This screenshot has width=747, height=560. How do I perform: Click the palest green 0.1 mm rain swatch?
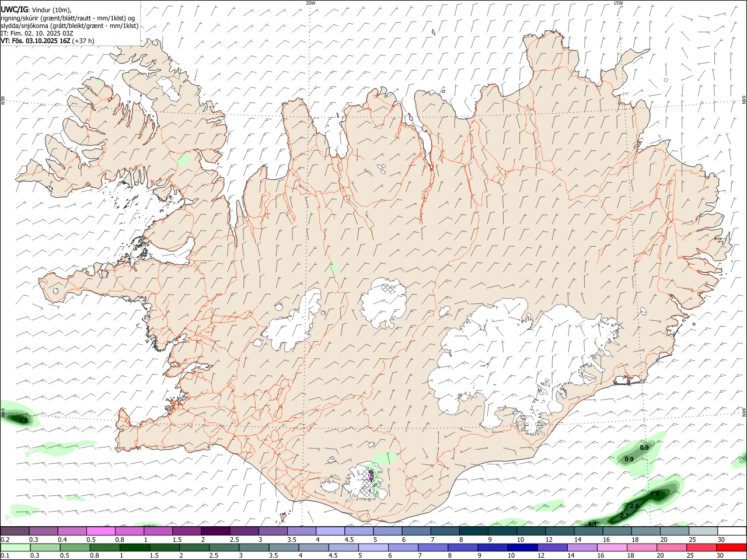[x=15, y=547]
